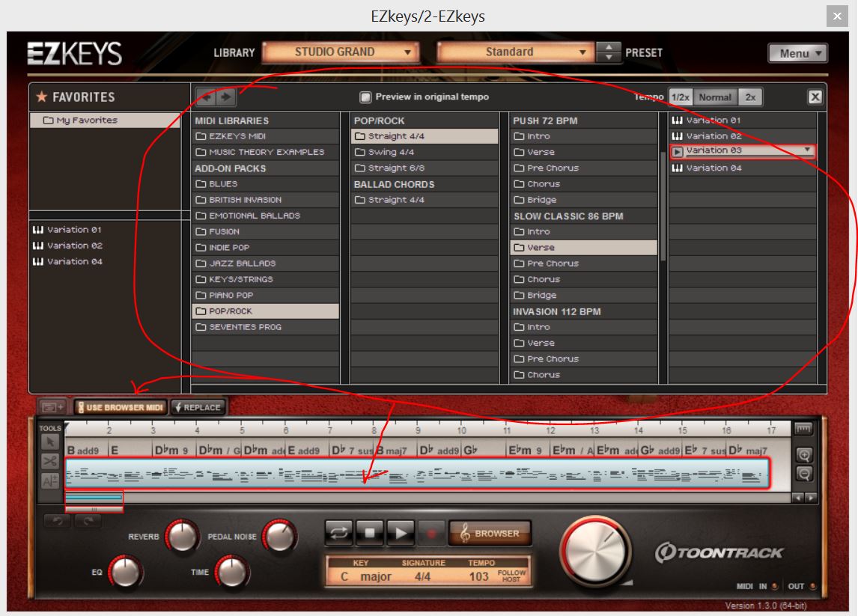Open Swing 4/4 under Pop/Rock
858x616 pixels.
coord(425,152)
